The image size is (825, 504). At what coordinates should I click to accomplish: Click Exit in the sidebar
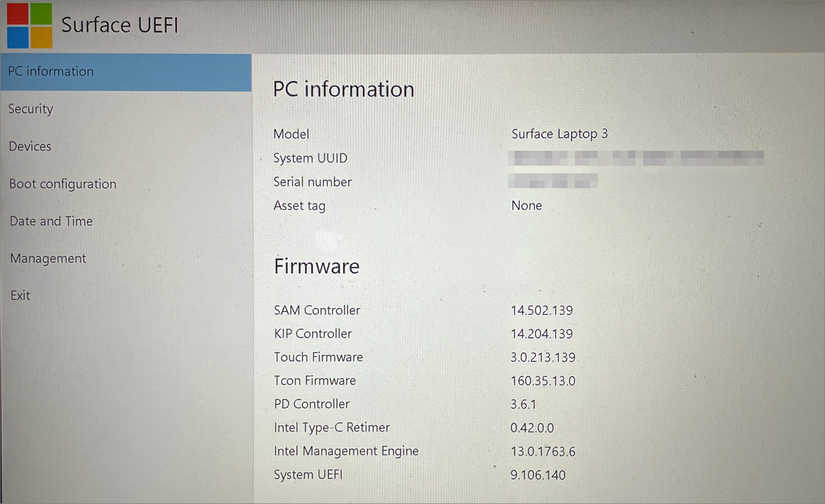pyautogui.click(x=20, y=295)
